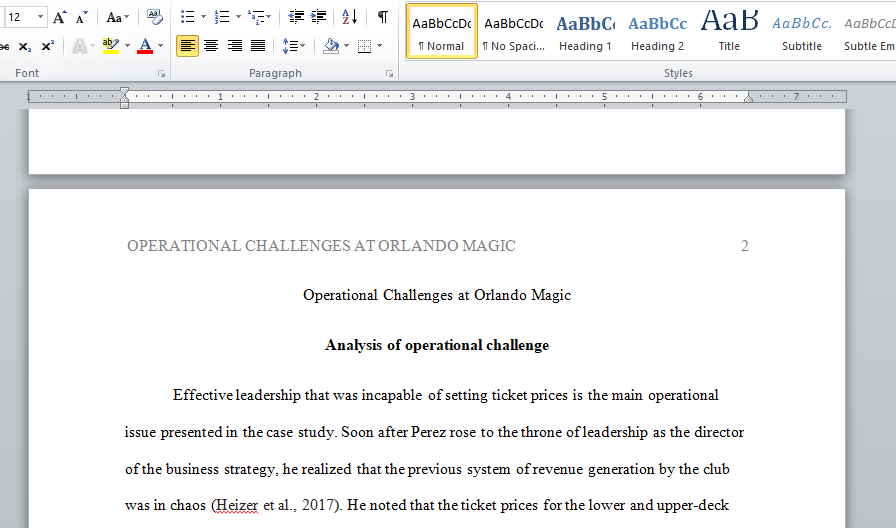Expand the Text Effects dropdown arrow
Screen dimensions: 896x528
[92, 46]
